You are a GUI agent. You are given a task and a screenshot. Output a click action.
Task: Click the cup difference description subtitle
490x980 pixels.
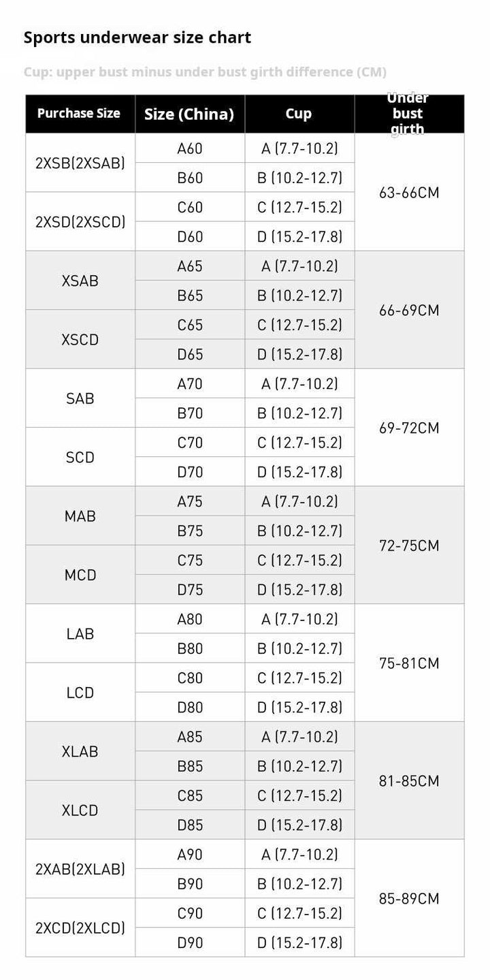(205, 72)
